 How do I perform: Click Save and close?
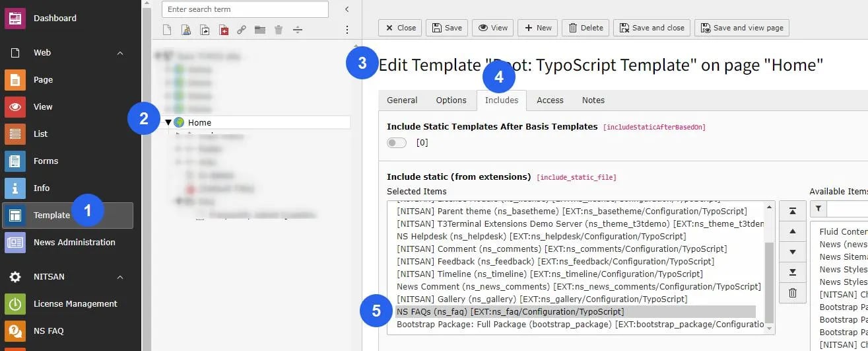[x=652, y=28]
